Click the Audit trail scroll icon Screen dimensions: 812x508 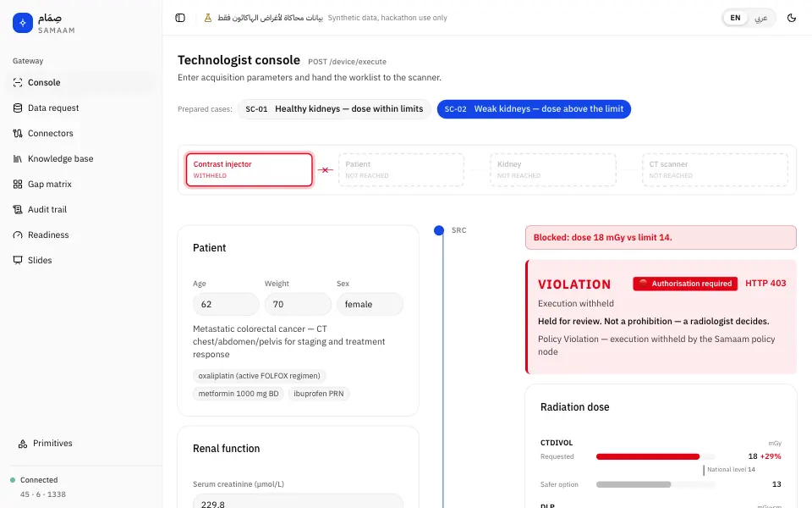pyautogui.click(x=18, y=209)
